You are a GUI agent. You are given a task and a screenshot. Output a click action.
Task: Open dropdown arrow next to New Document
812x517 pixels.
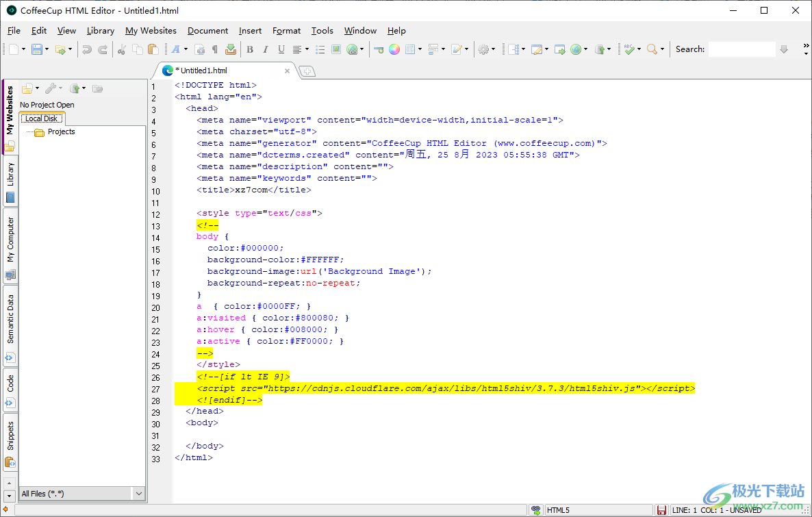pos(23,49)
